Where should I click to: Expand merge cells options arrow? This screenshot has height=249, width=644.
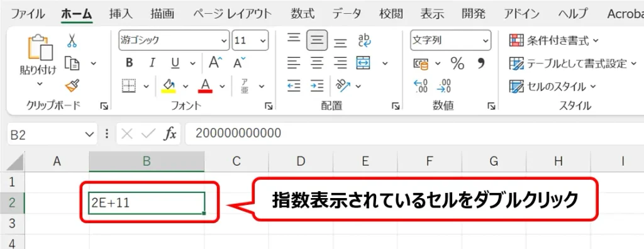385,64
